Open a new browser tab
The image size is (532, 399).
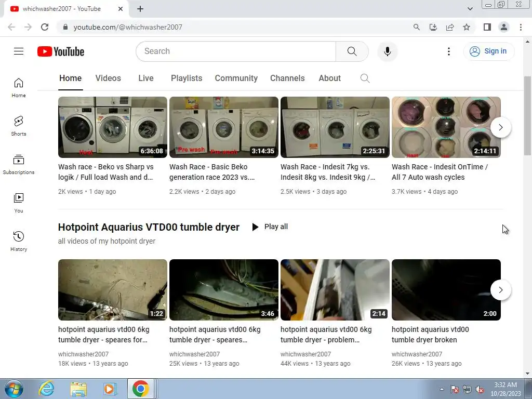tap(140, 9)
